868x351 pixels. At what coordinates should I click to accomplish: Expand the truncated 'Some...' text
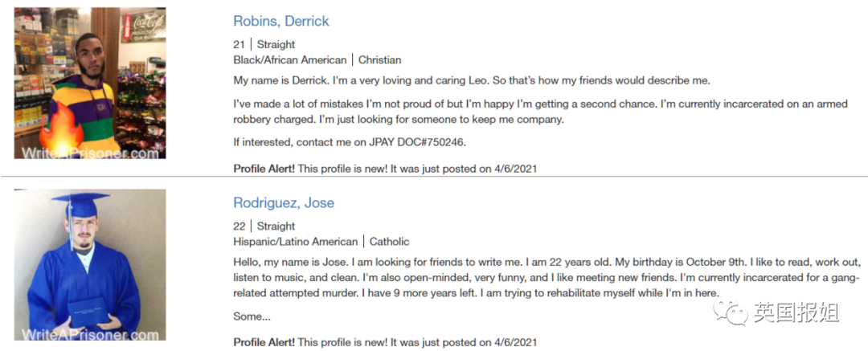(252, 316)
